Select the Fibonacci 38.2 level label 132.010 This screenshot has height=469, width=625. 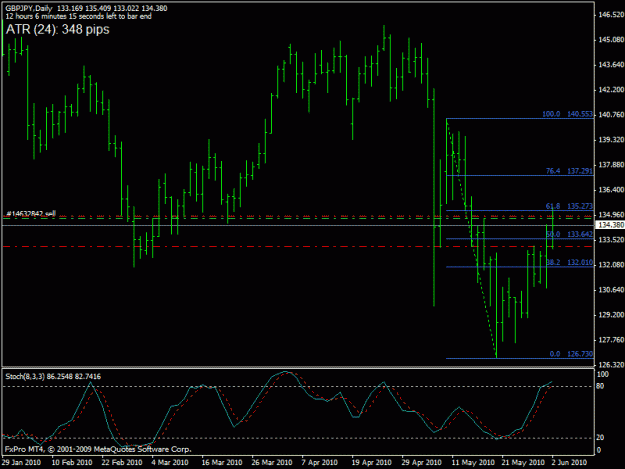pos(569,262)
